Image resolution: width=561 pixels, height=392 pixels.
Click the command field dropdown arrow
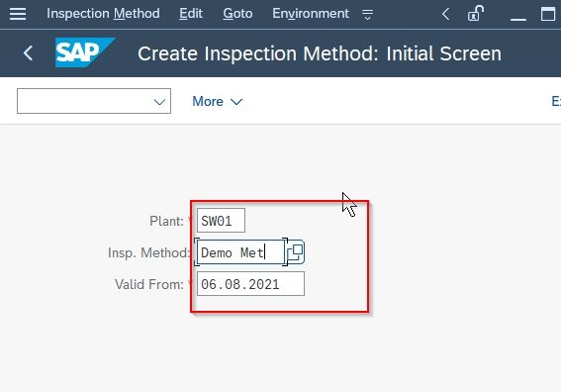159,102
